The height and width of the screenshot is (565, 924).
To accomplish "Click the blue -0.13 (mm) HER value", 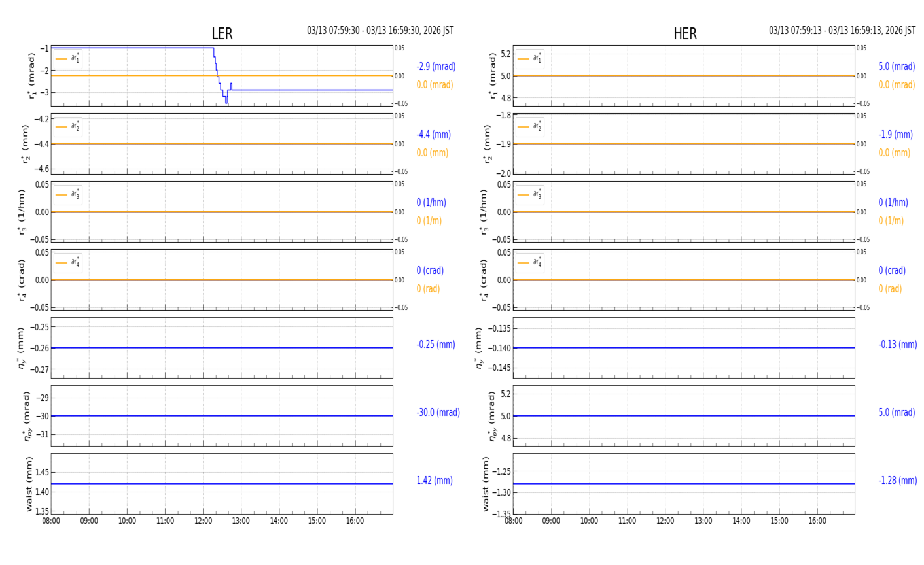I will click(x=897, y=345).
